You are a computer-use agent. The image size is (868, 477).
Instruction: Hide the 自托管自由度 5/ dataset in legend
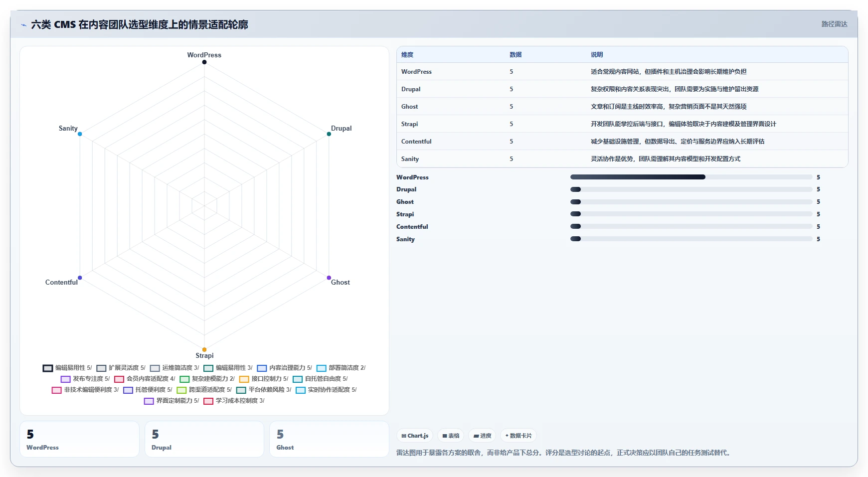click(x=320, y=379)
